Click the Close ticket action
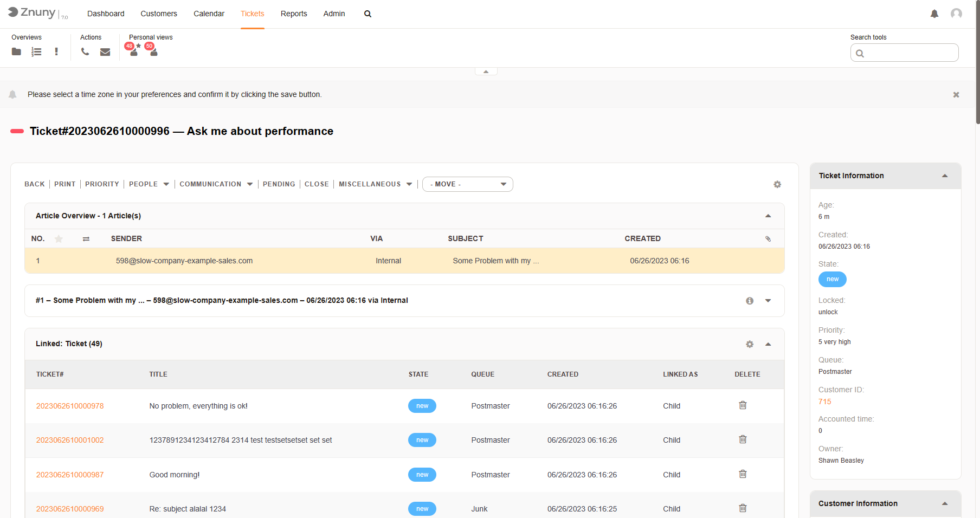The height and width of the screenshot is (518, 980). pyautogui.click(x=317, y=184)
